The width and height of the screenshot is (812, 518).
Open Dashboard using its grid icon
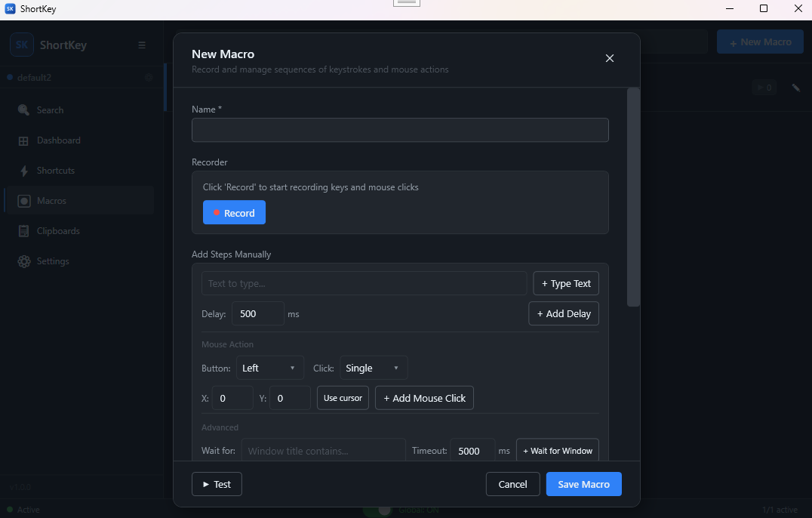click(23, 140)
